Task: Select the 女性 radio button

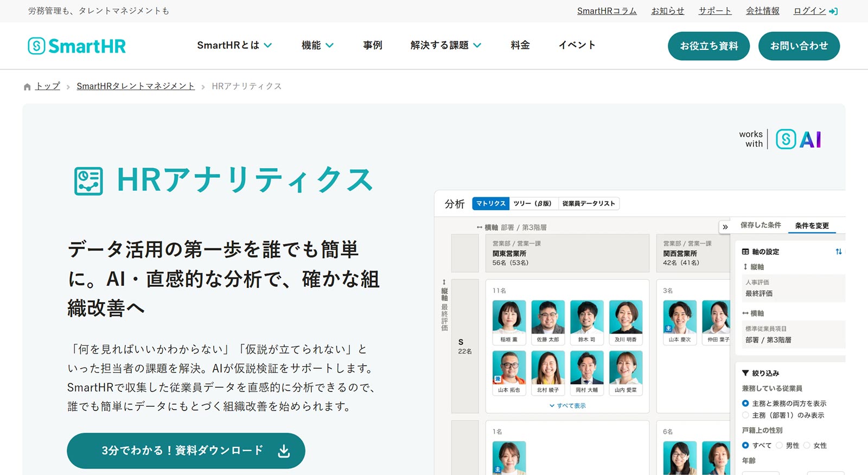Action: coord(807,445)
